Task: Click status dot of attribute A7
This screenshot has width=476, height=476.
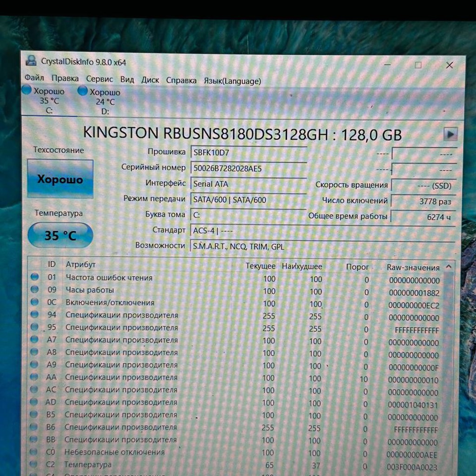Action: pos(34,339)
